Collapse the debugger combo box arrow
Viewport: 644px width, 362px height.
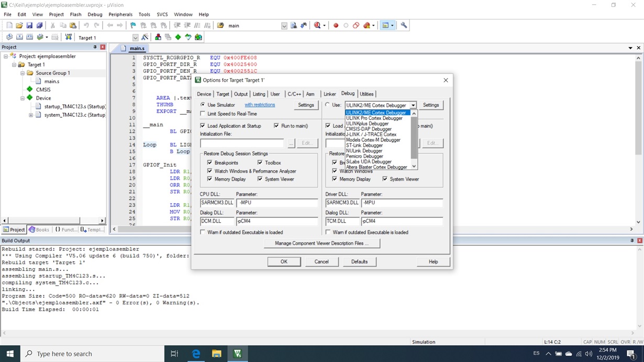tap(413, 105)
